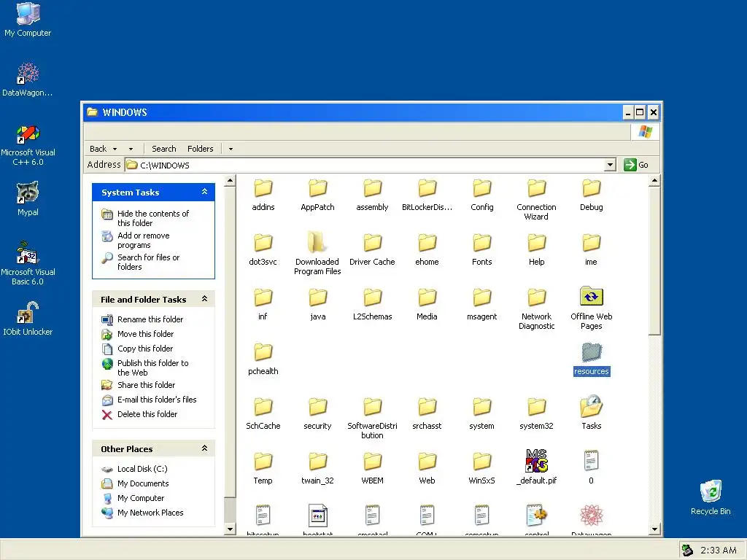Select the highlighted resources folder
The height and width of the screenshot is (560, 747).
point(591,359)
